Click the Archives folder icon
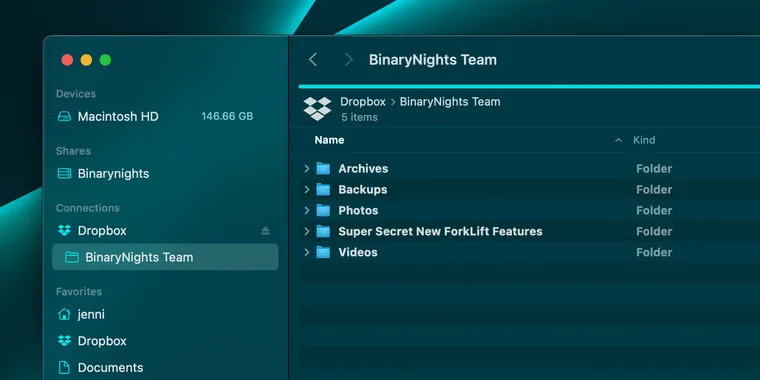760x380 pixels. 323,169
